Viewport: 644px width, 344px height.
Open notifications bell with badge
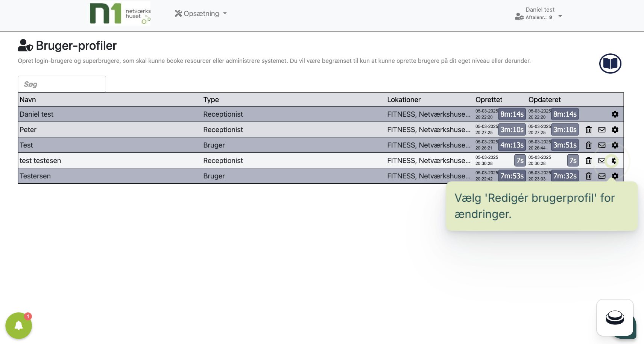pyautogui.click(x=18, y=326)
